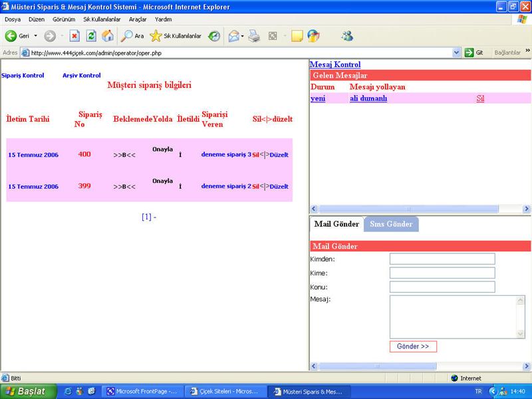Screen dimensions: 532x399
Task: Open the Yardım menu
Action: 163,19
